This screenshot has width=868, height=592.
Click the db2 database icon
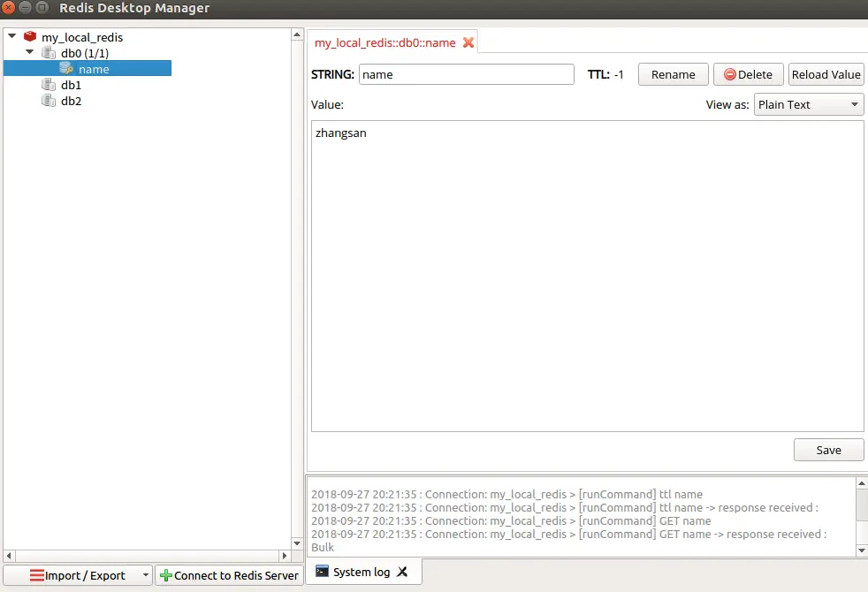(x=49, y=101)
